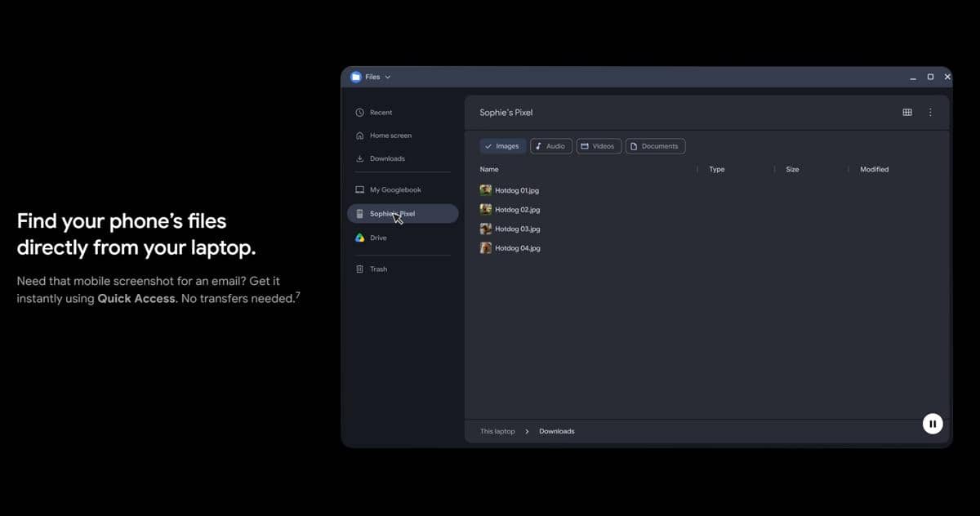Pause the animation with the pause button

[x=933, y=424]
